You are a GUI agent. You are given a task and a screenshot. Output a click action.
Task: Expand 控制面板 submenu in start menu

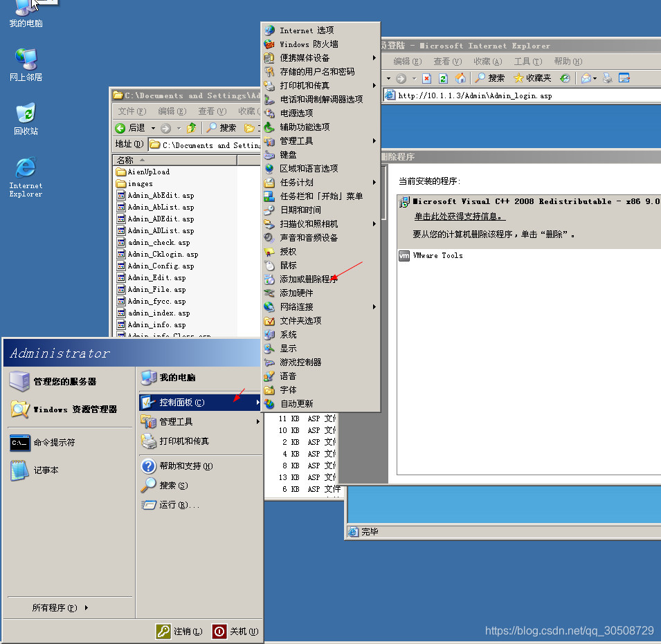(x=200, y=402)
